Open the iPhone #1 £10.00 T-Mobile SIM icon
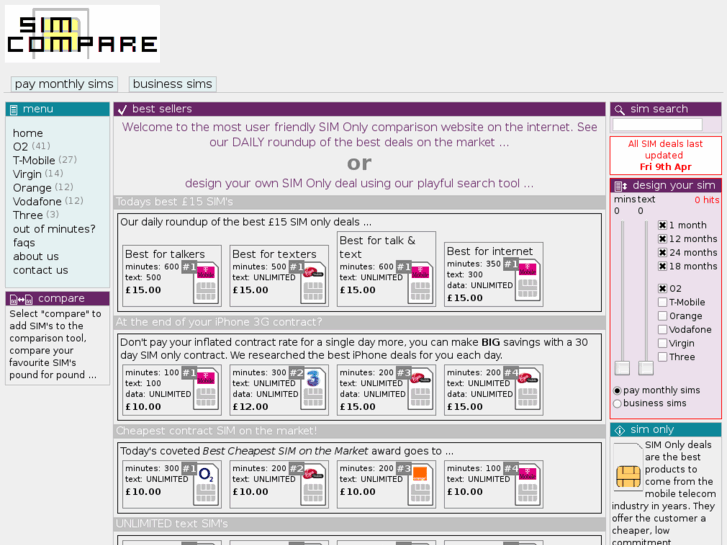727x545 pixels. point(205,389)
